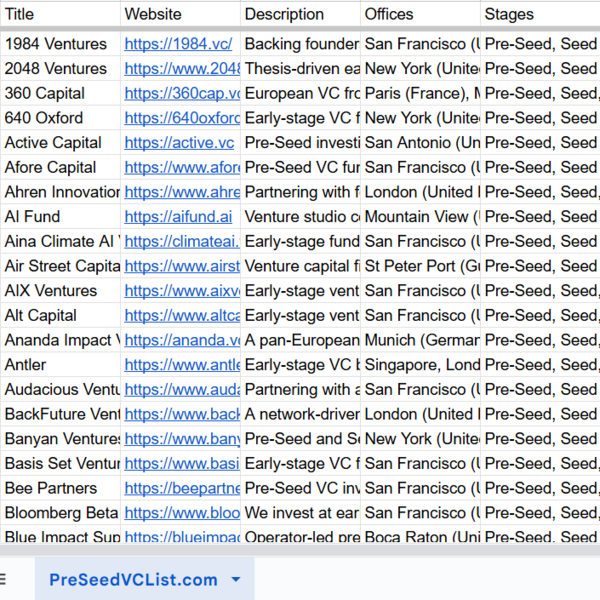The image size is (600, 600).
Task: Select the Stages header cell
Action: [x=540, y=14]
